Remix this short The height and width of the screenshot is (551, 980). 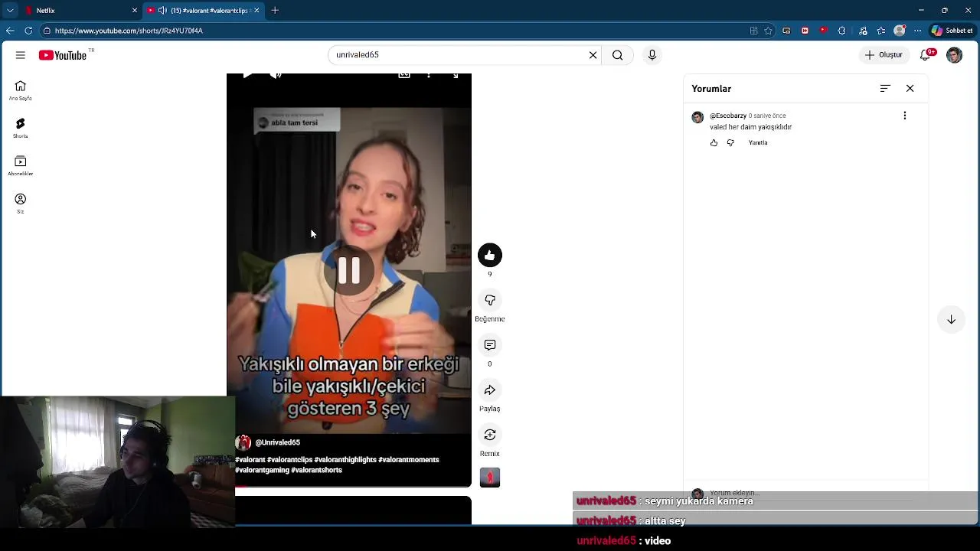[490, 435]
